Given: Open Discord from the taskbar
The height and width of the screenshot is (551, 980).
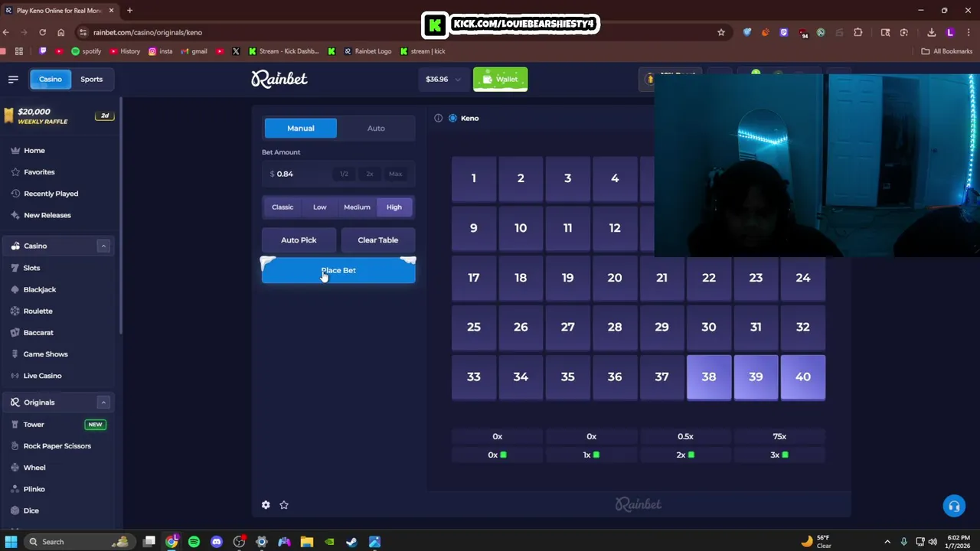Looking at the screenshot, I should 217,542.
